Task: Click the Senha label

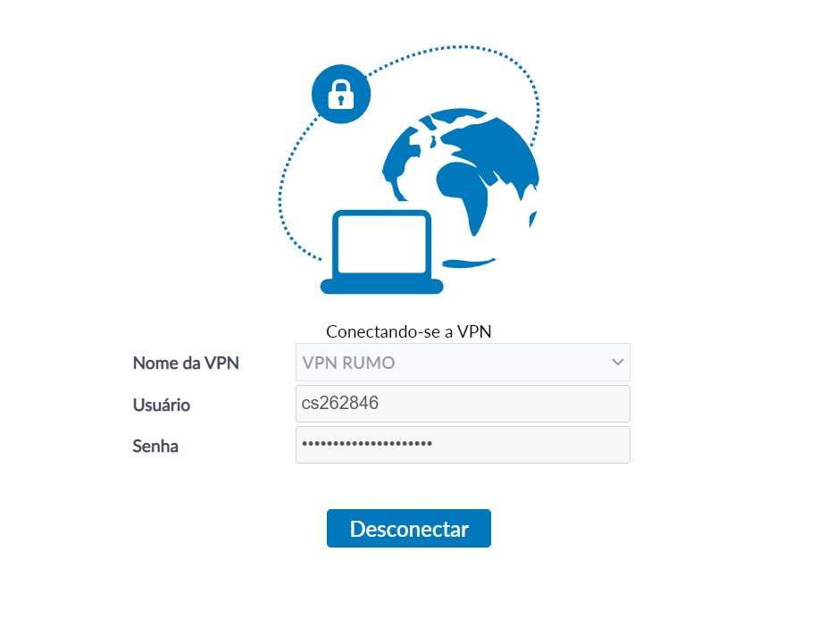Action: 155,447
